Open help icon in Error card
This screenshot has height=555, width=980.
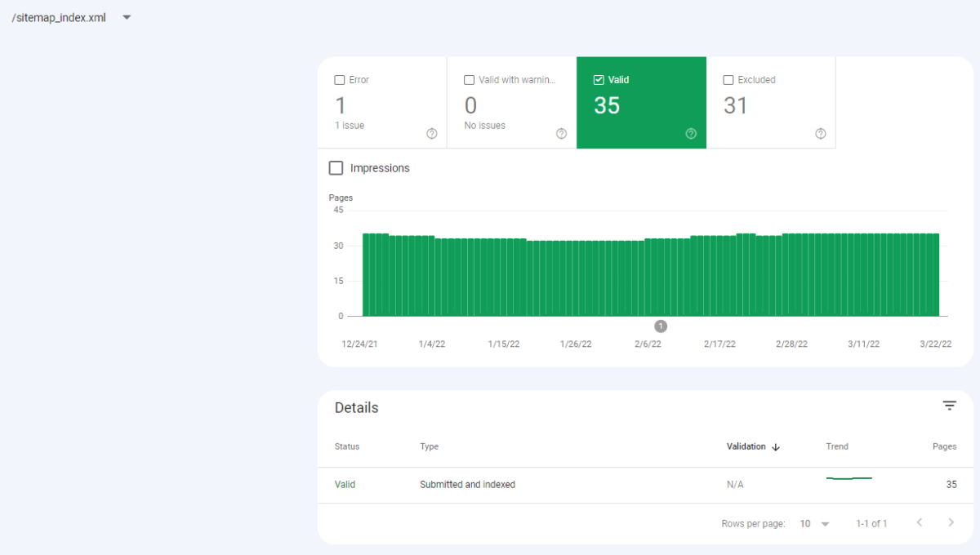click(x=432, y=134)
